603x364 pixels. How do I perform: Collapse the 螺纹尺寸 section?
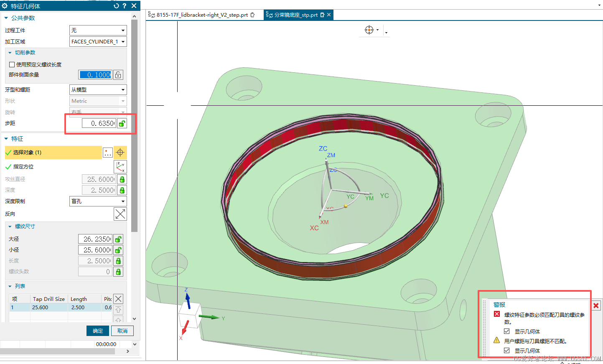coord(10,227)
